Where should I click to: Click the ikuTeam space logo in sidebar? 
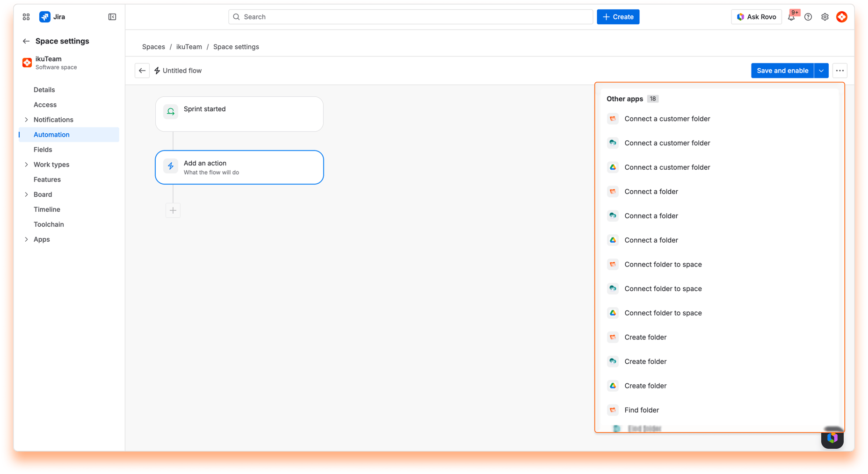click(x=27, y=63)
